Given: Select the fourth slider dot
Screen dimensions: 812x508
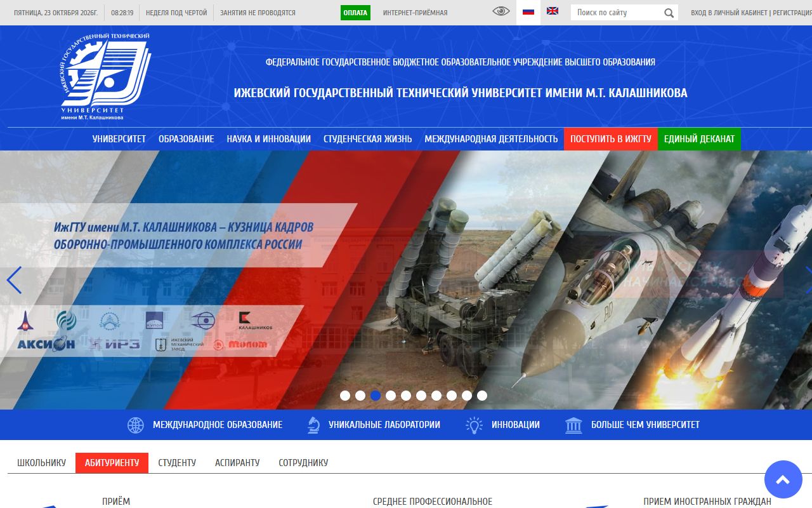Looking at the screenshot, I should point(391,396).
